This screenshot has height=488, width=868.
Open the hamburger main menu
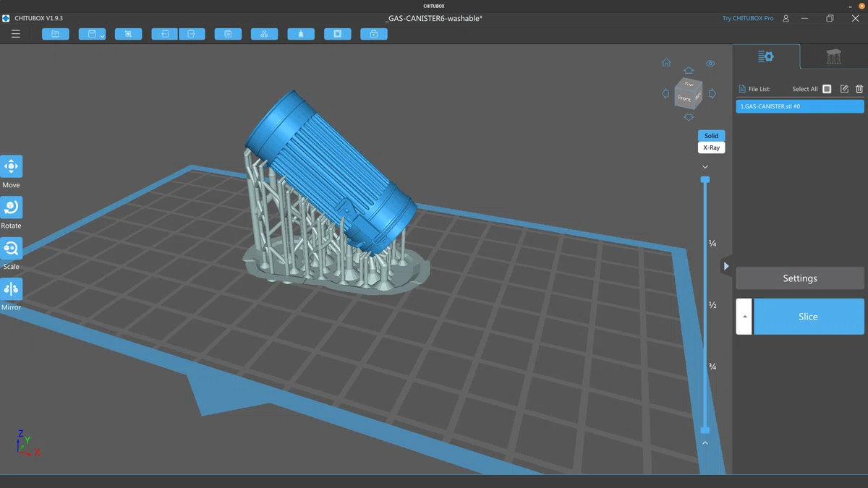pos(16,33)
